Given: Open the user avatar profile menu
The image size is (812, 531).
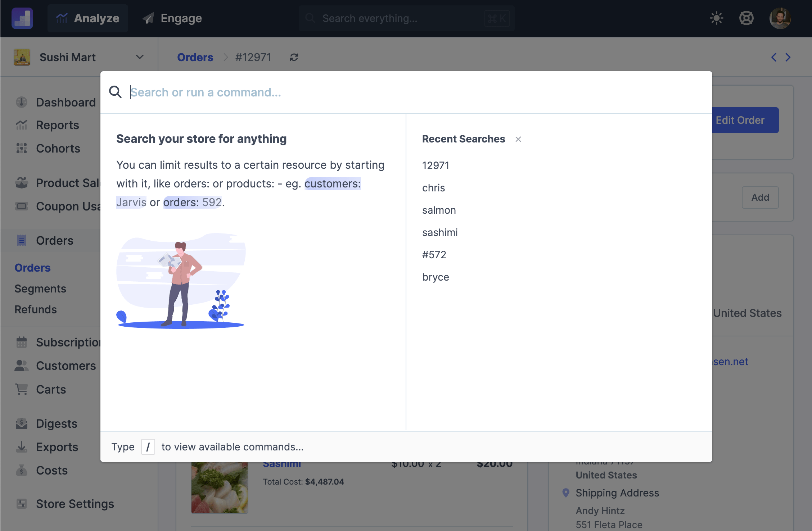Looking at the screenshot, I should (x=780, y=18).
